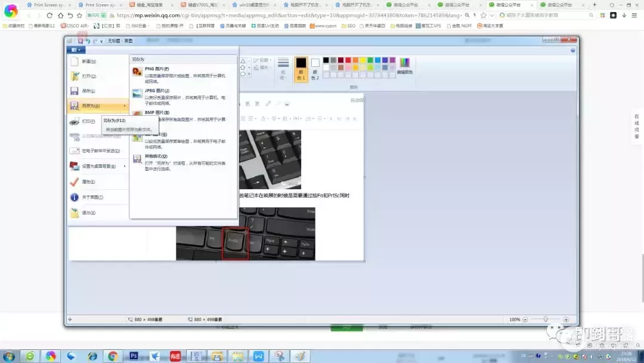Expand Set as desktop background submenu
644x363 pixels.
tap(125, 166)
